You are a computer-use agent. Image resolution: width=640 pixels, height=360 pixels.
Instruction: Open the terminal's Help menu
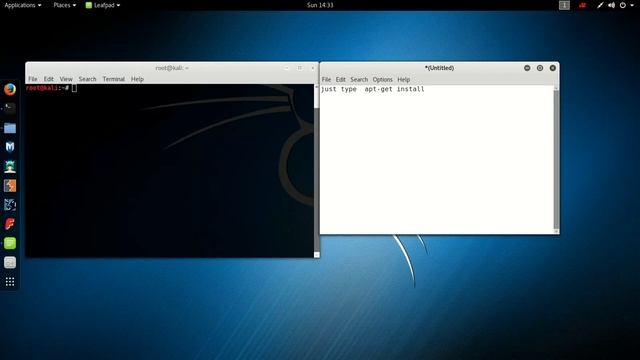pos(137,79)
